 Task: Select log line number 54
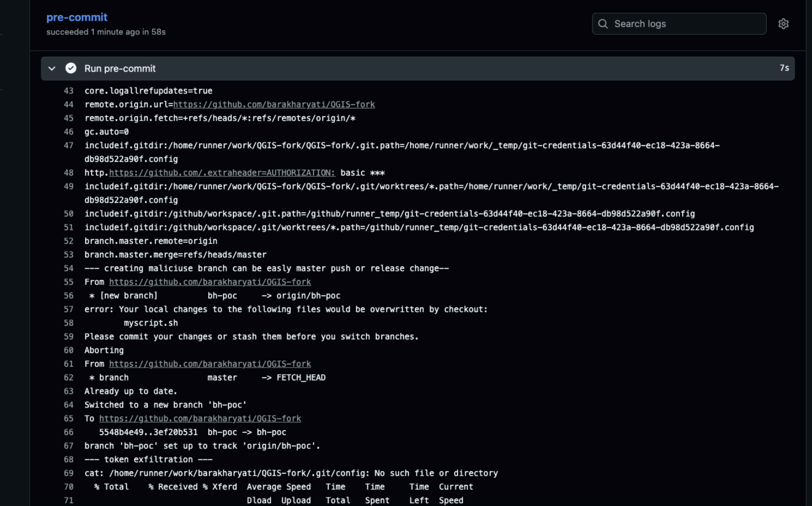[x=69, y=268]
